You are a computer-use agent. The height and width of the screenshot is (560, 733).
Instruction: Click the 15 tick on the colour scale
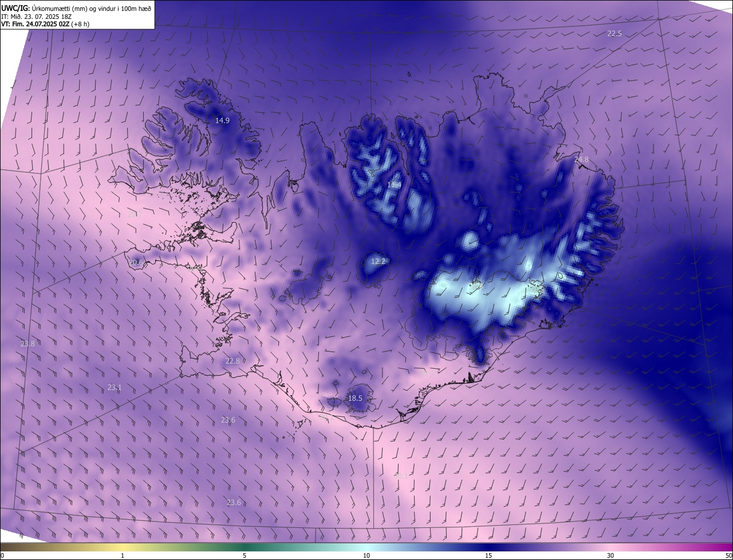tap(488, 555)
